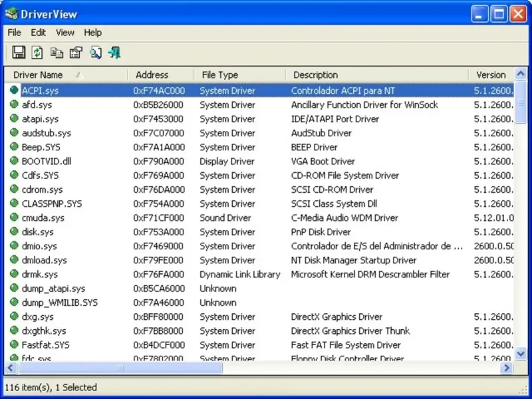Screen dimensions: 532x399
Task: Click the Refresh toolbar icon
Action: point(37,53)
